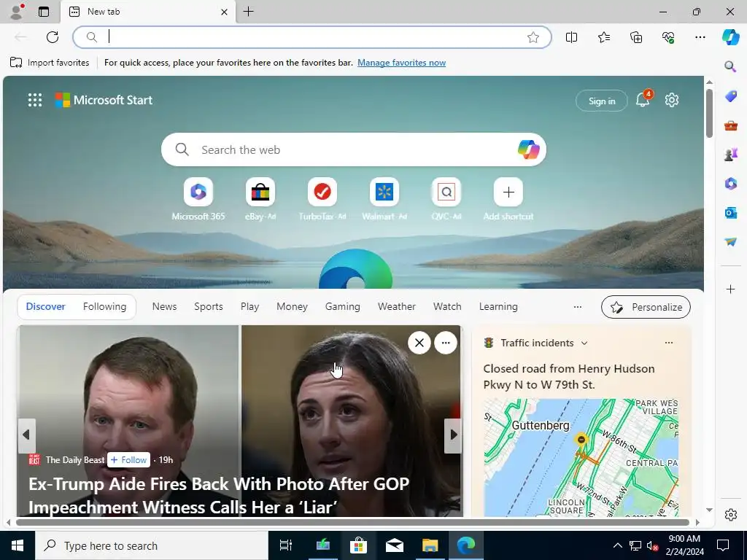Expand Traffic incidents dropdown chevron

[x=584, y=343]
